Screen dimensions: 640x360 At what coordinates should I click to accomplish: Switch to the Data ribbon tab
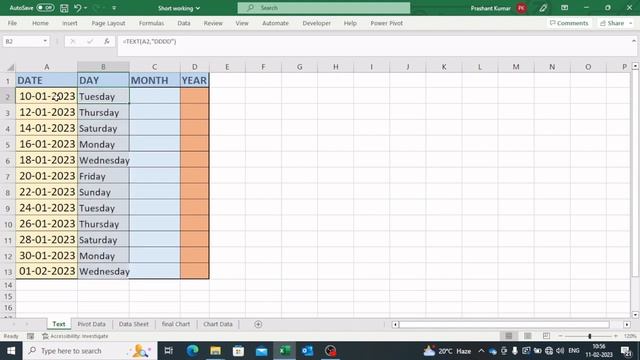tap(184, 23)
